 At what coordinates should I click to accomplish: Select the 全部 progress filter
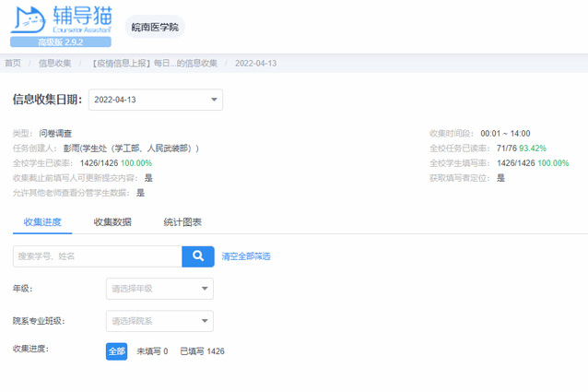[116, 351]
